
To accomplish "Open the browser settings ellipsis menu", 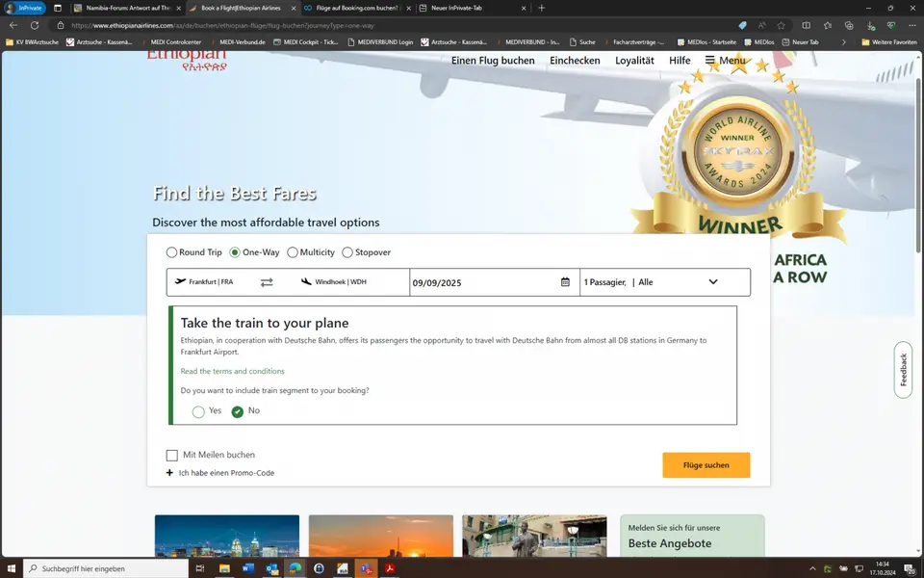I will tap(912, 25).
